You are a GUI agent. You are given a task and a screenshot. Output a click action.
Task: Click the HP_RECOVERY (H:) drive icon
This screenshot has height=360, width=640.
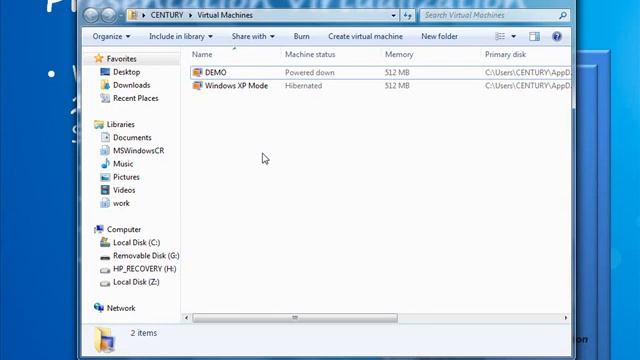point(105,270)
